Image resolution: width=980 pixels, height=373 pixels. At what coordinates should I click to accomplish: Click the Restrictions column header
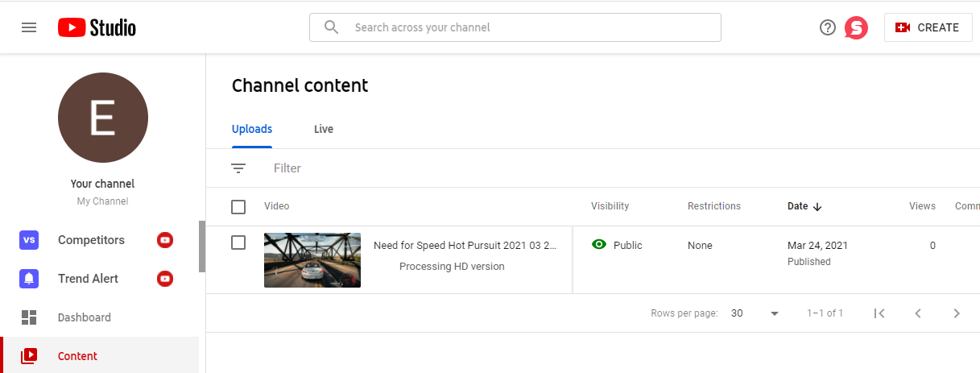pos(714,206)
